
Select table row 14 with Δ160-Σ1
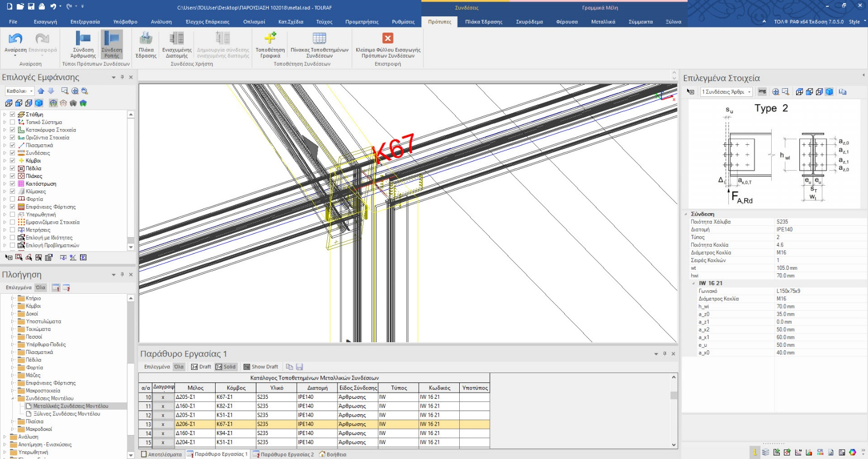click(196, 433)
